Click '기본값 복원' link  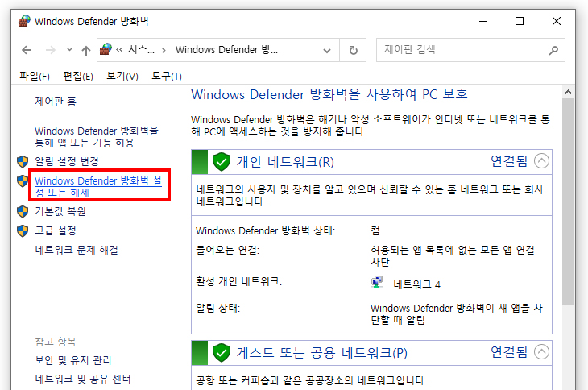(x=60, y=211)
